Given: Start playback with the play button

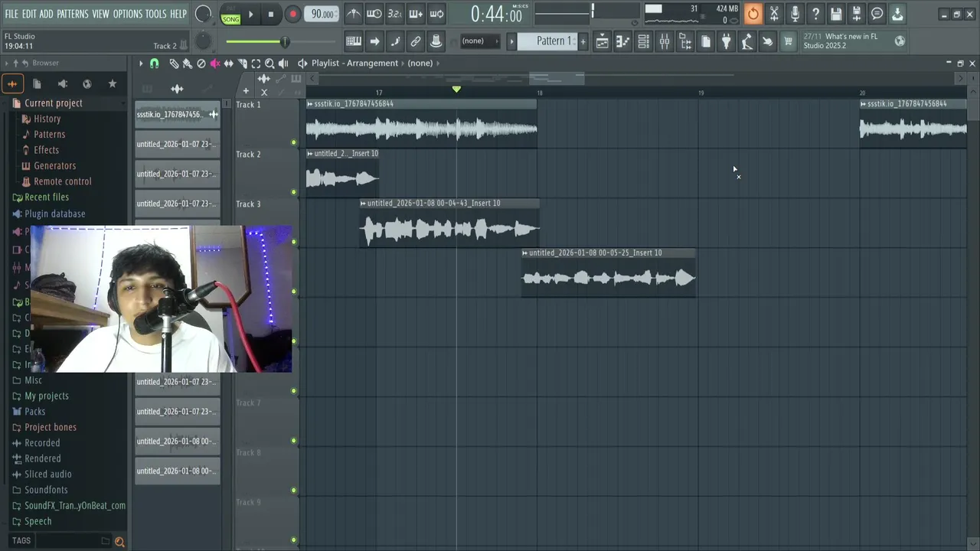Looking at the screenshot, I should pos(250,15).
